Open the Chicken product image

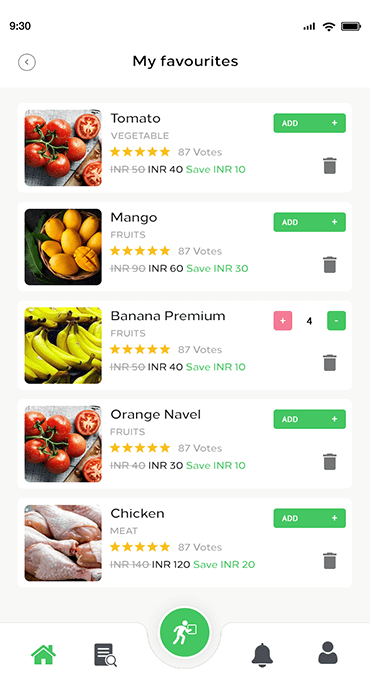coord(63,543)
